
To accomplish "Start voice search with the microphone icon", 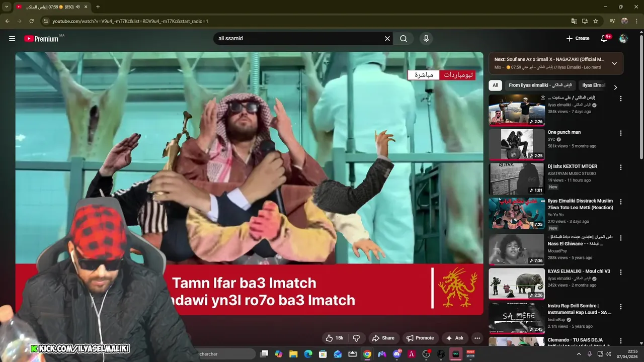I will [426, 38].
